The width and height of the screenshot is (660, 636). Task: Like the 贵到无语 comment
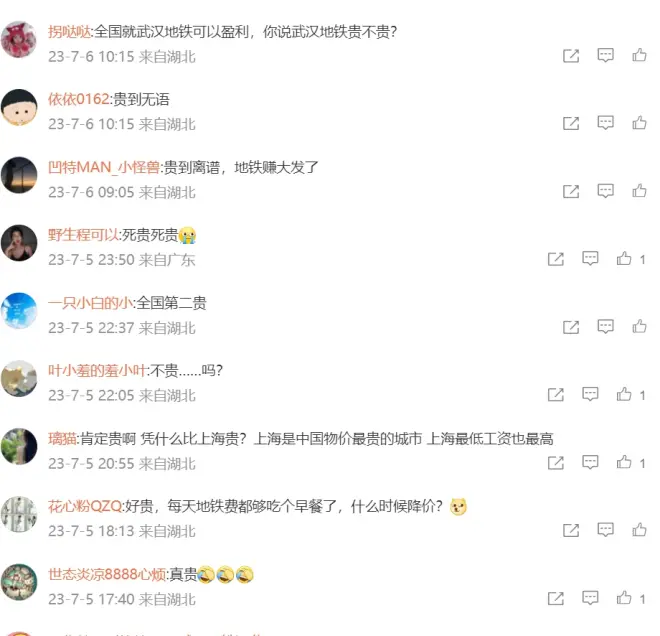(639, 123)
